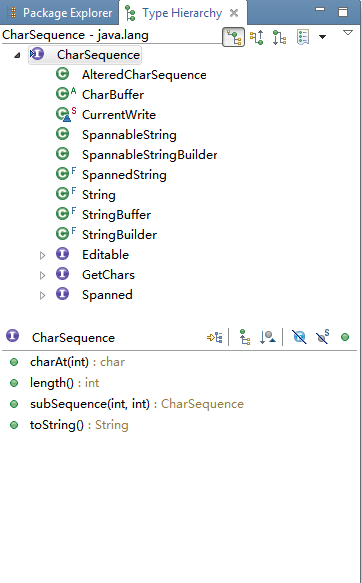Select String in the hierarchy tree
Screen dimensions: 362x583
(x=98, y=195)
